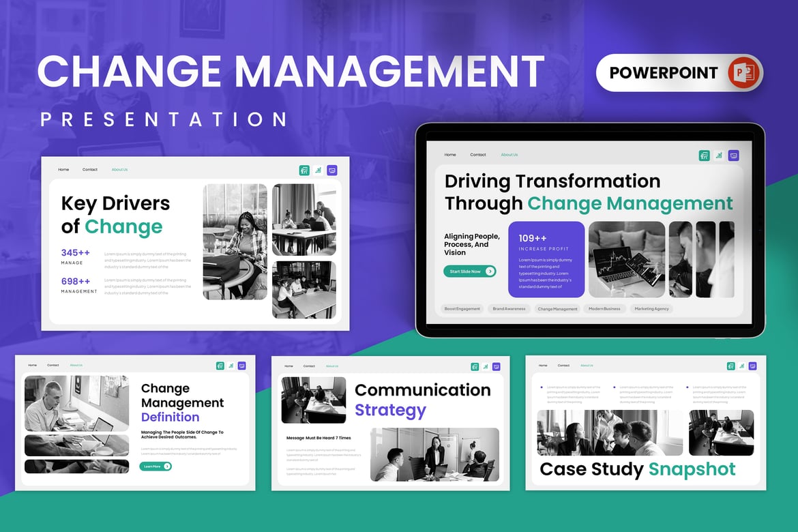Select About Us on the tablet slide
The height and width of the screenshot is (532, 798).
(509, 155)
